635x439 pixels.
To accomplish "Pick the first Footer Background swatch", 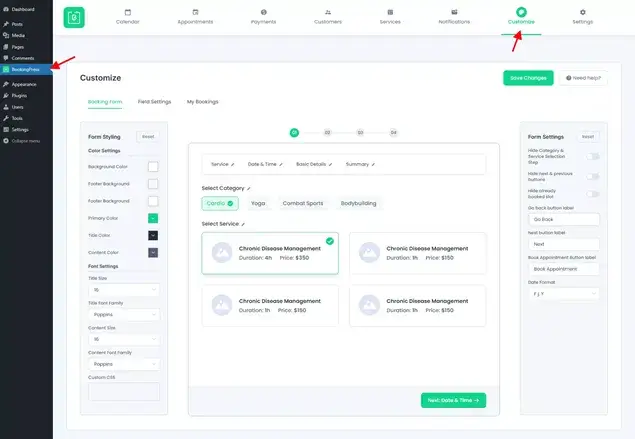I will pos(153,184).
